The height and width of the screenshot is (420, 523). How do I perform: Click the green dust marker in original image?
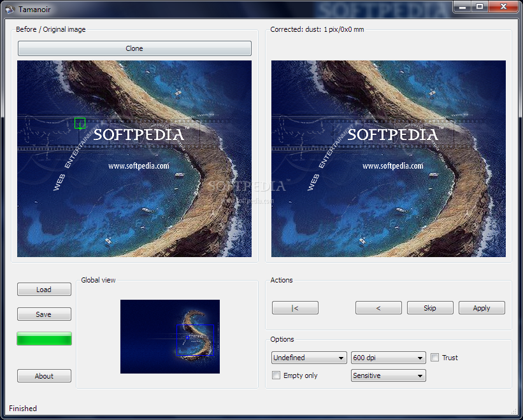pyautogui.click(x=80, y=123)
